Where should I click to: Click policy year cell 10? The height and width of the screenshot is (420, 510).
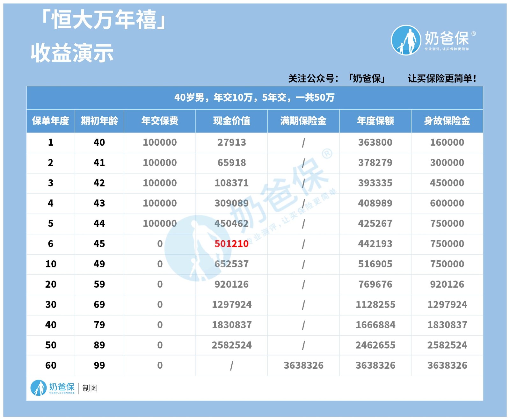click(51, 264)
